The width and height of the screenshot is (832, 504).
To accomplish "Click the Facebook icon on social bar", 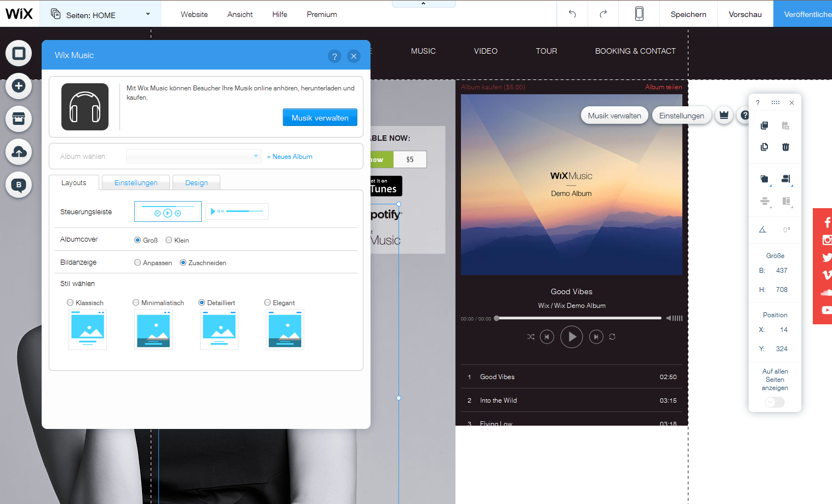I will point(827,222).
